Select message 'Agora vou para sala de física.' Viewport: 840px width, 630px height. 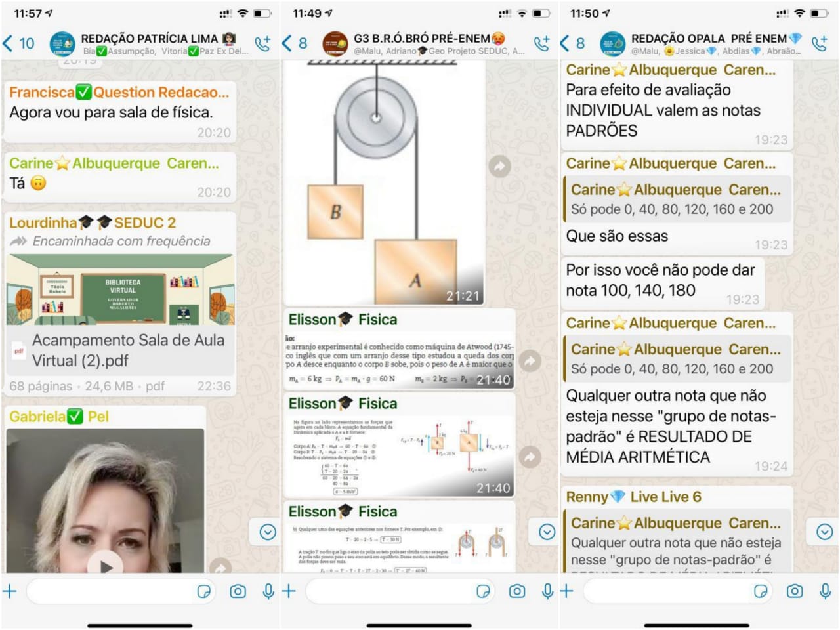pos(111,112)
